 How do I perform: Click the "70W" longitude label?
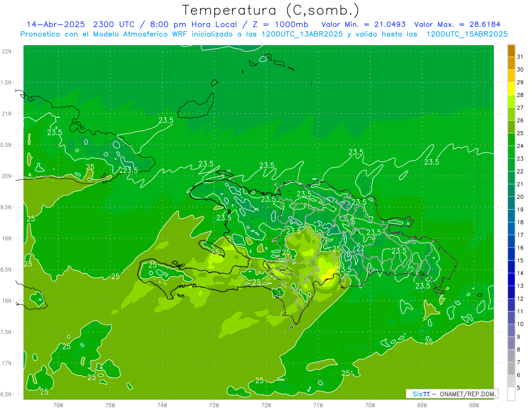point(370,405)
